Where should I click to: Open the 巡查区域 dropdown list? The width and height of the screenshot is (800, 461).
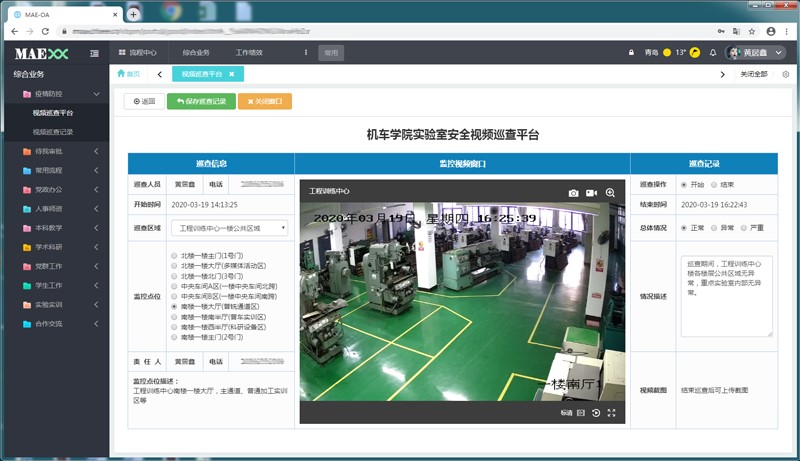click(229, 228)
